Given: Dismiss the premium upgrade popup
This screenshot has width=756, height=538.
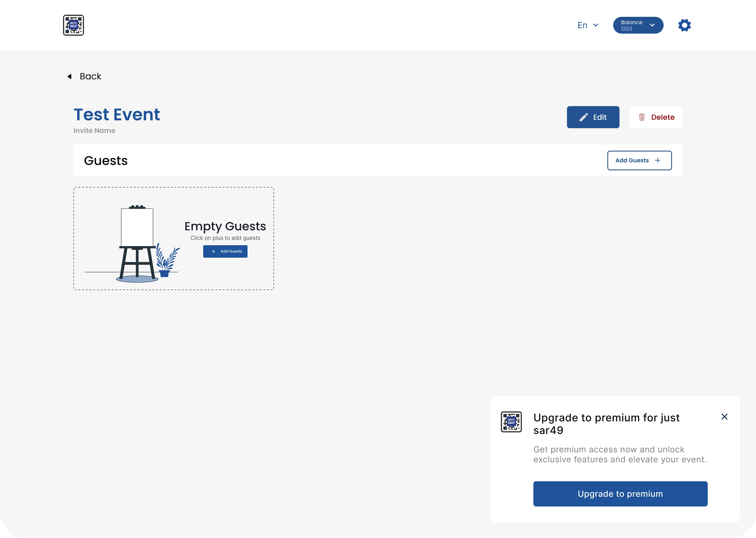Looking at the screenshot, I should click(x=724, y=417).
